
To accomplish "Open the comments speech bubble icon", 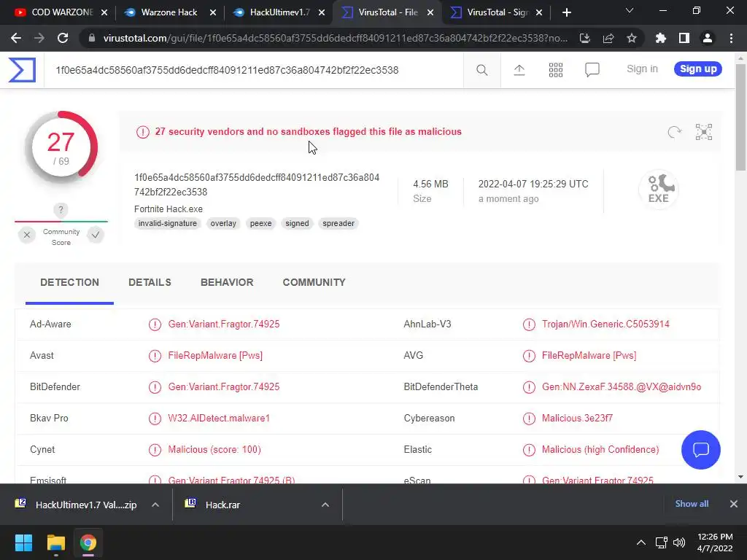I will click(592, 70).
